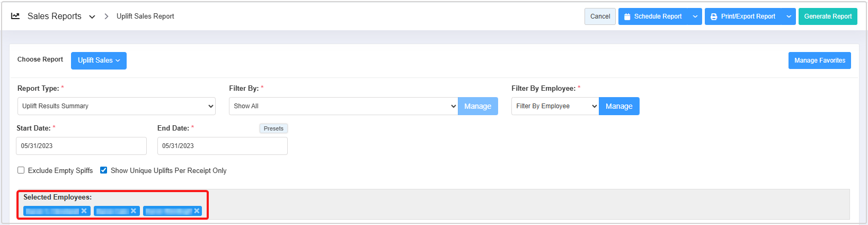Image resolution: width=868 pixels, height=225 pixels.
Task: Expand the Uplift Sales report chooser
Action: coord(99,60)
